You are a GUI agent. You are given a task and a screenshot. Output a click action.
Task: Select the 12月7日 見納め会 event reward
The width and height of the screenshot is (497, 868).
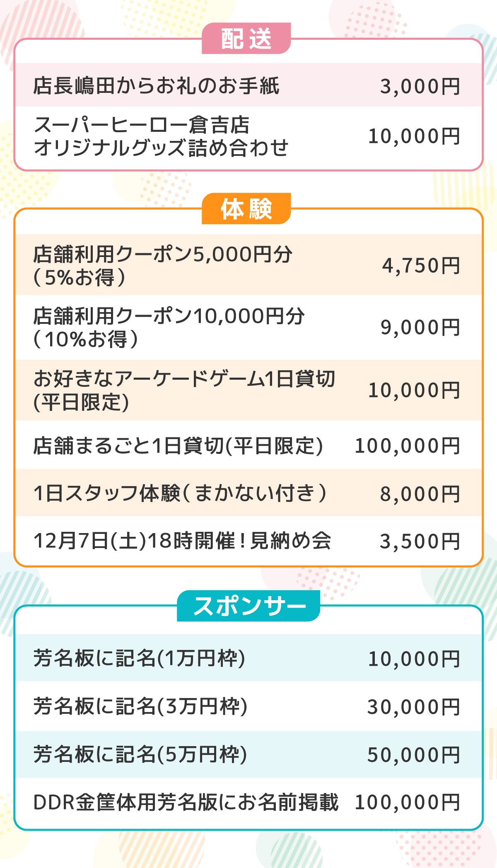[182, 541]
